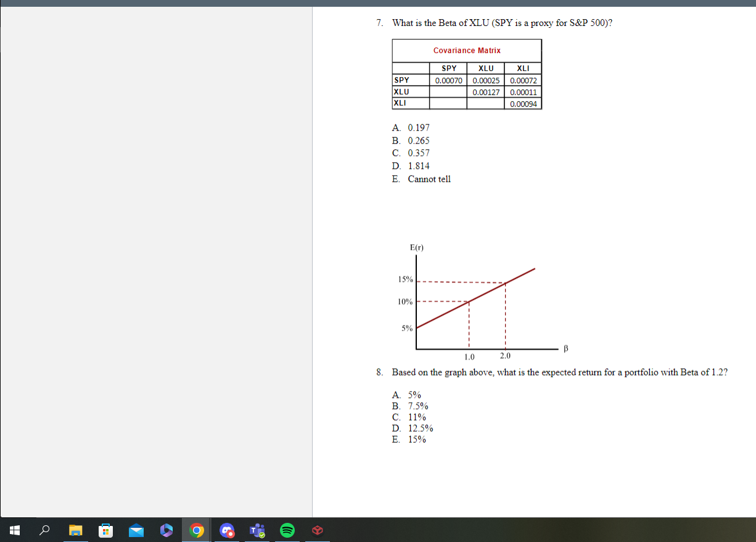
Task: Open Discord from the taskbar
Action: point(227,530)
